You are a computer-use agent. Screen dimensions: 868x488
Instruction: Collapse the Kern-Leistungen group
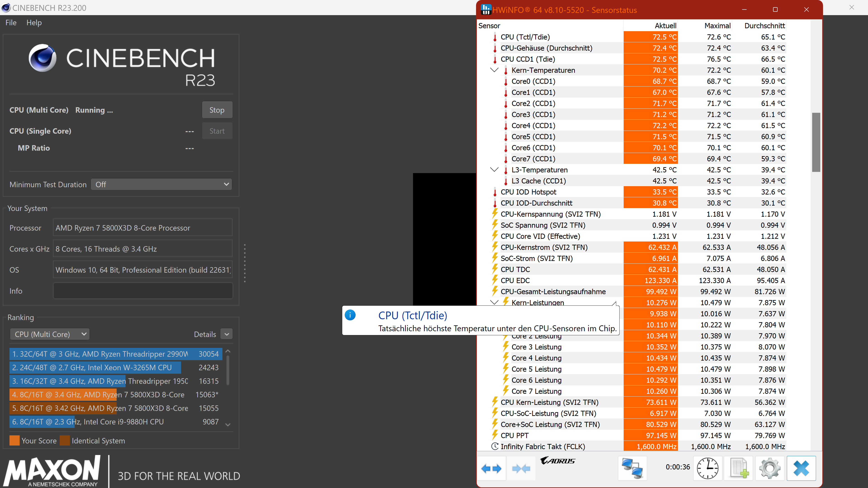point(494,302)
